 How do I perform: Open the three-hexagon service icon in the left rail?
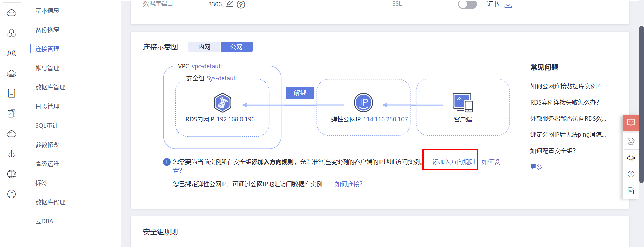[12, 33]
